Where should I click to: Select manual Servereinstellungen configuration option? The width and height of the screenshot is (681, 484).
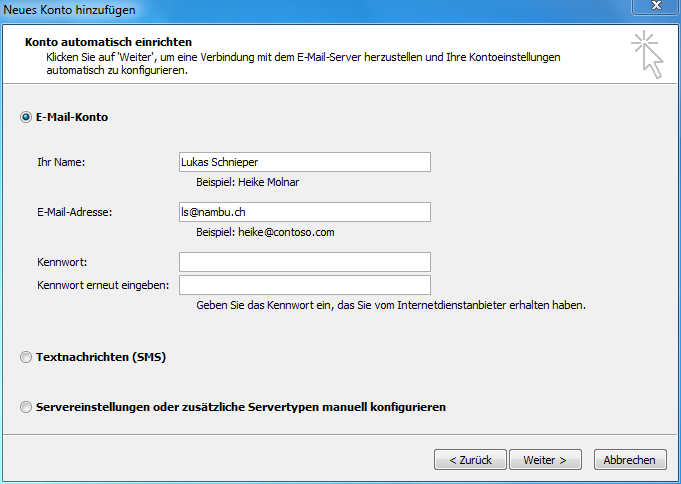pyautogui.click(x=26, y=407)
